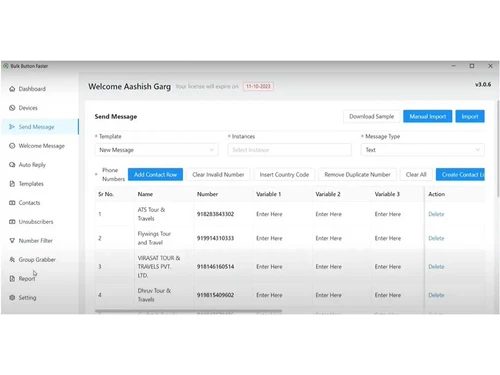Go to Devices section
This screenshot has width=500, height=375.
click(x=28, y=108)
